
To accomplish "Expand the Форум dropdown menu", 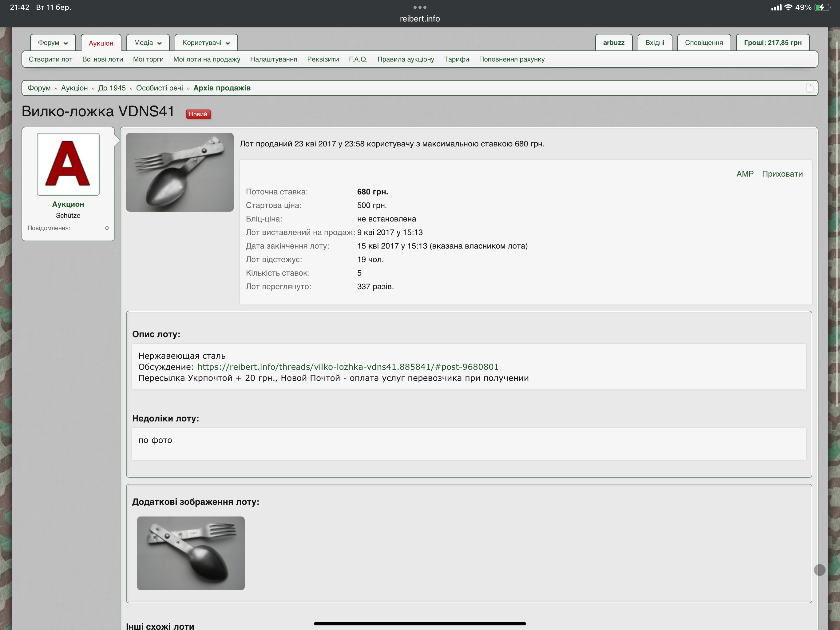I will pos(53,42).
